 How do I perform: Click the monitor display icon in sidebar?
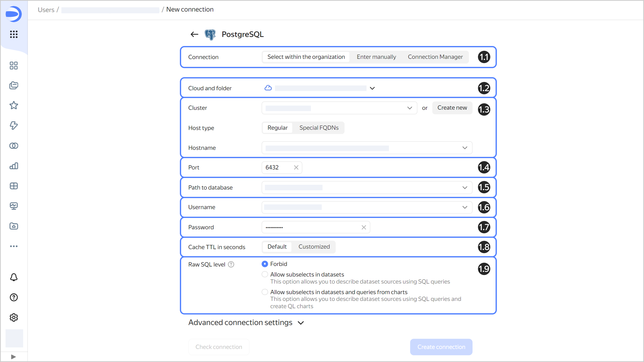pos(14,206)
